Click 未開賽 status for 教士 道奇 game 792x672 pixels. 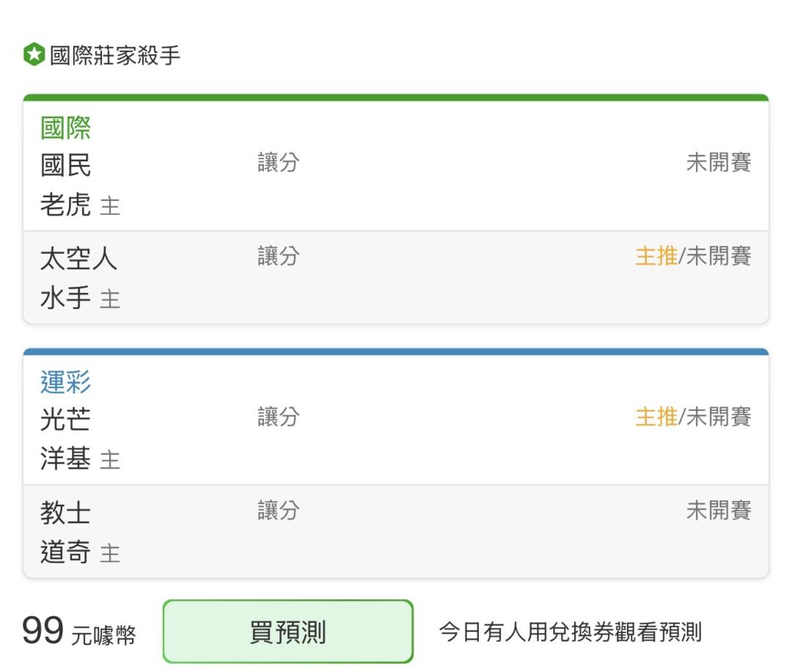(x=719, y=511)
